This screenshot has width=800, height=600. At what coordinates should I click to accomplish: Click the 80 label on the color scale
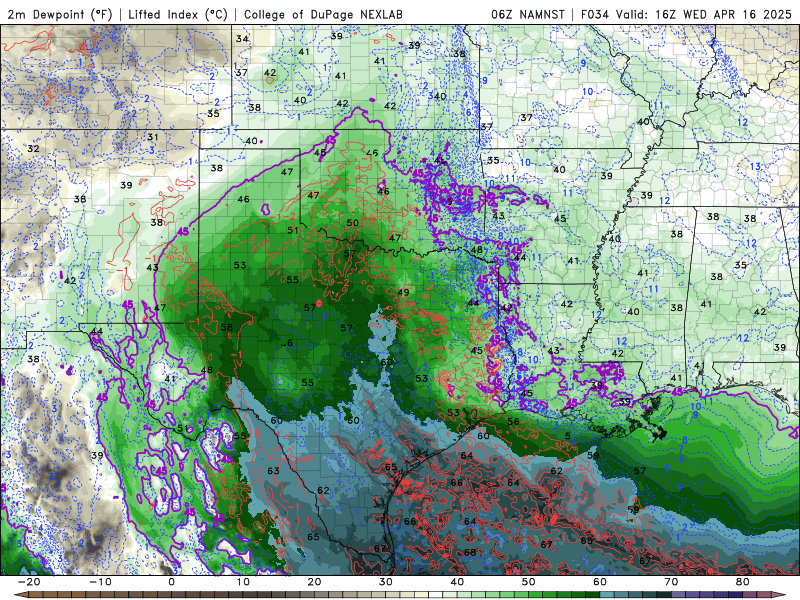click(743, 582)
